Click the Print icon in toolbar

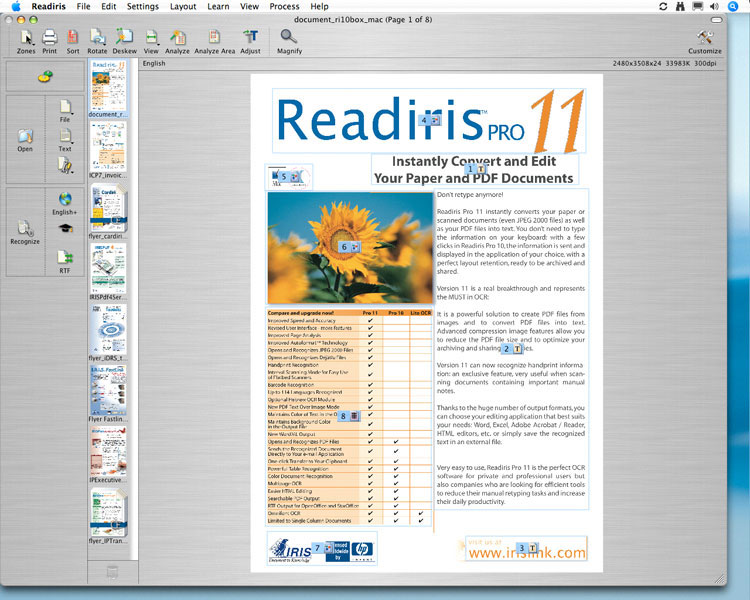tap(50, 37)
